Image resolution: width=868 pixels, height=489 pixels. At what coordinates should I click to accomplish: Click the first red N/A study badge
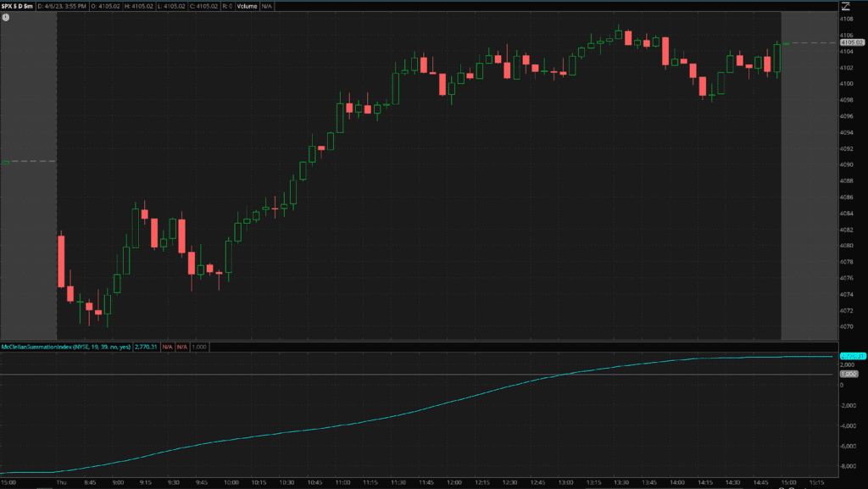[170, 347]
